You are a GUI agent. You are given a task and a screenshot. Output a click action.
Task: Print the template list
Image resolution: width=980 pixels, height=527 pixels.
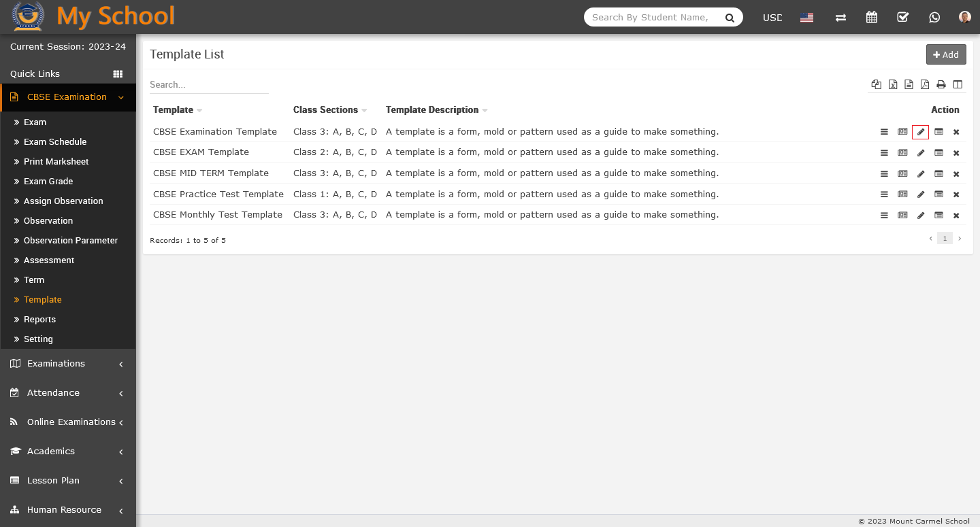[941, 84]
